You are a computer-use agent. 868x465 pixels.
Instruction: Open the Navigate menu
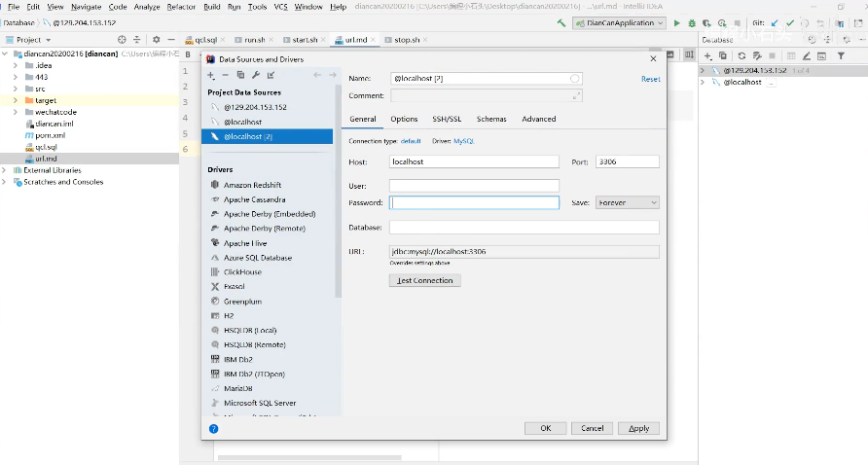pyautogui.click(x=86, y=7)
